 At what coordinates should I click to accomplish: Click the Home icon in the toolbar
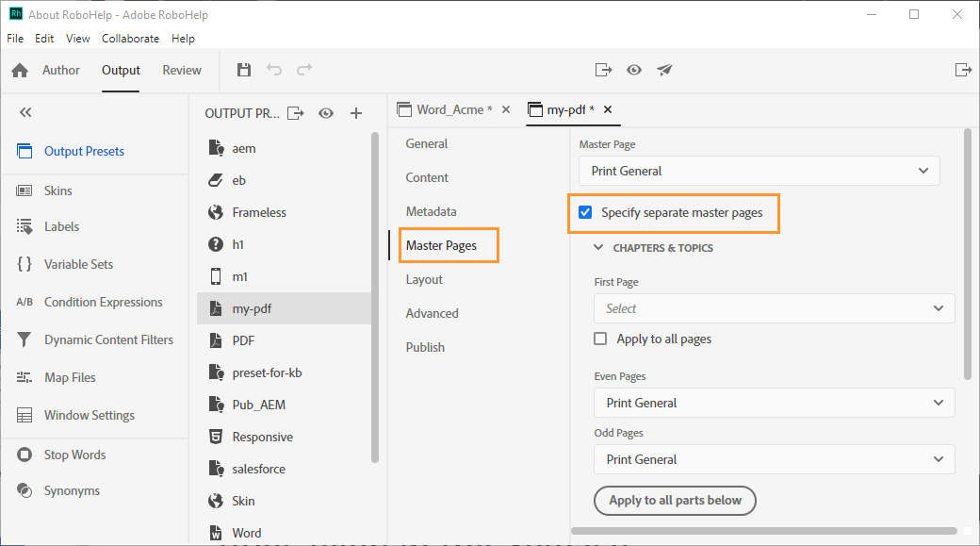point(20,71)
